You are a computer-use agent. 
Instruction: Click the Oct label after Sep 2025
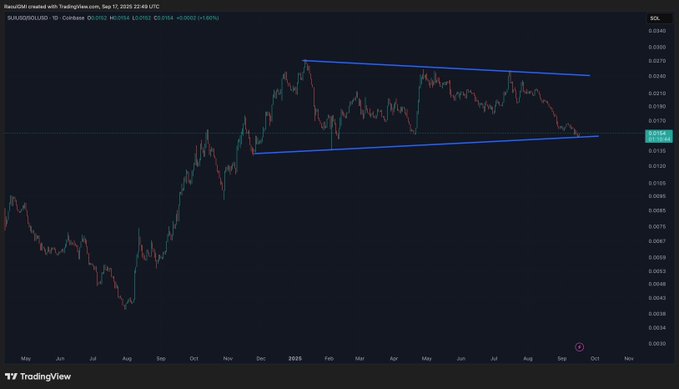pyautogui.click(x=595, y=359)
